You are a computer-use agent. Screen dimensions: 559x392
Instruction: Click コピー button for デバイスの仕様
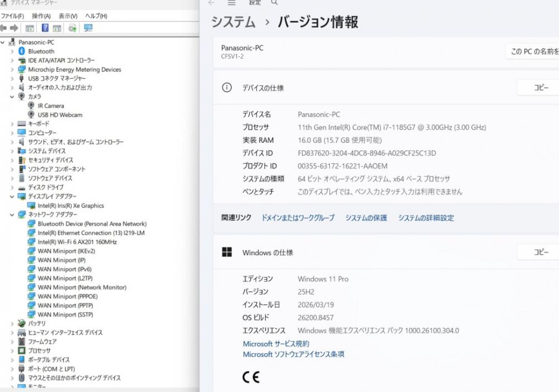(538, 88)
